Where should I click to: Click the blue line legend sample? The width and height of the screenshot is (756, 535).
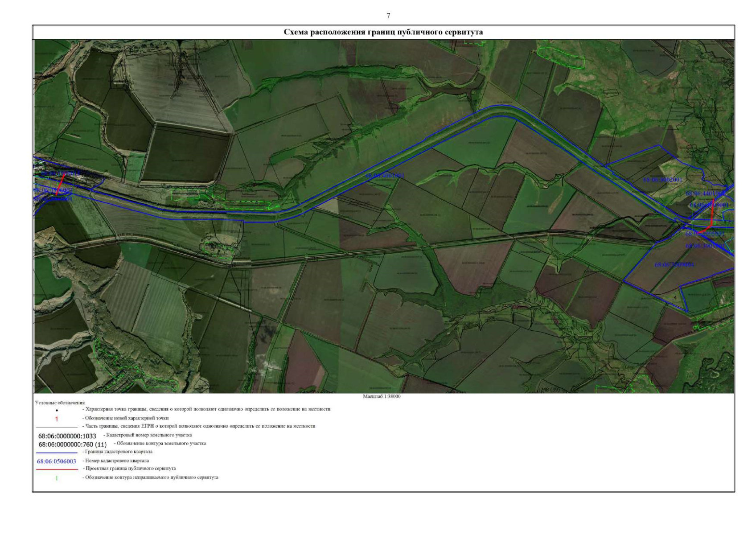57,453
